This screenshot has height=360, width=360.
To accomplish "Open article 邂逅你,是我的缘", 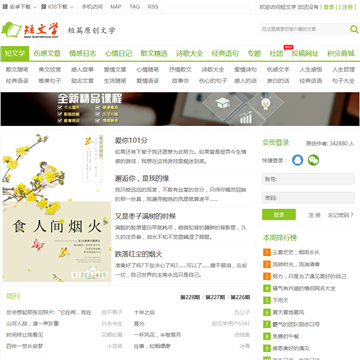I will [x=142, y=178].
